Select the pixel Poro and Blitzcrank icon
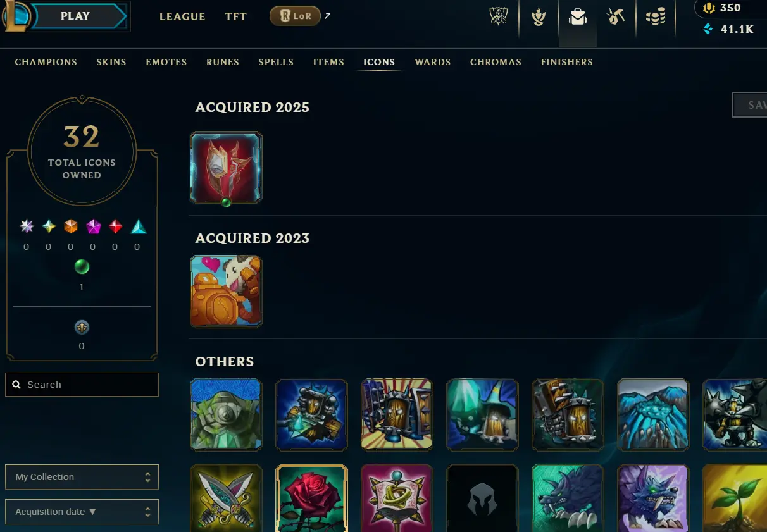 pyautogui.click(x=226, y=291)
